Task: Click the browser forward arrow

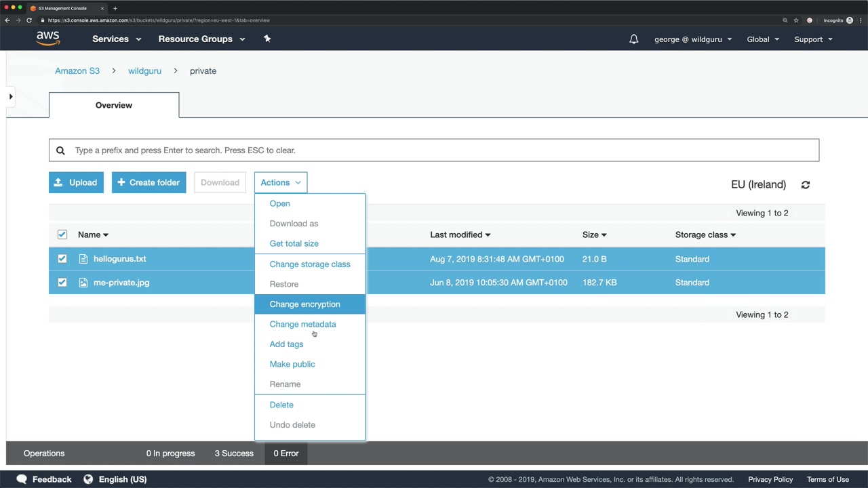Action: (18, 20)
